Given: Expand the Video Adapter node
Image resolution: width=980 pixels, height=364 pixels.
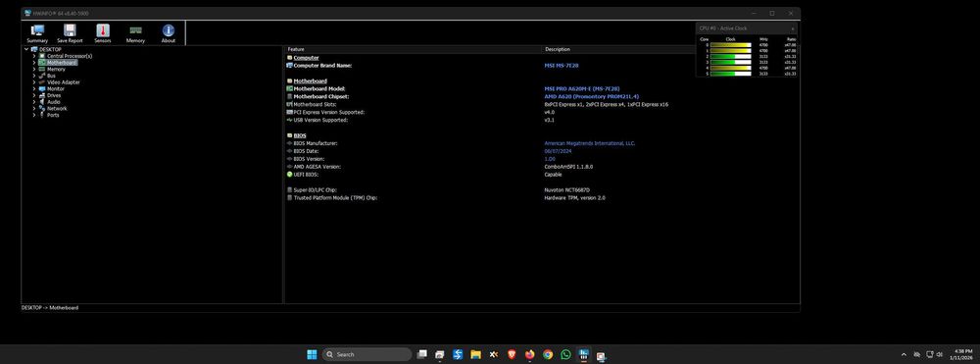Looking at the screenshot, I should 34,82.
